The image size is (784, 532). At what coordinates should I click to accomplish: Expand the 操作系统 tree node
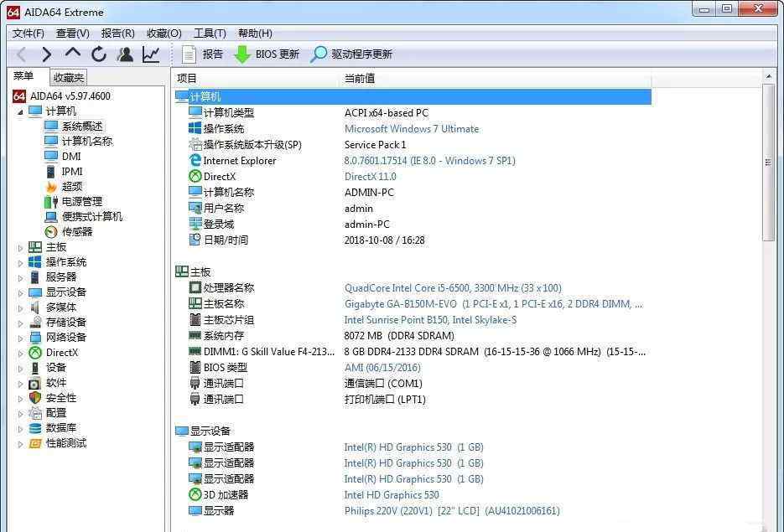tap(20, 263)
